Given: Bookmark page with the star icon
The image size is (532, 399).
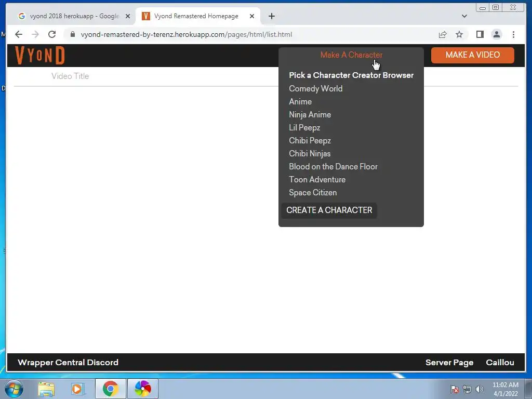Looking at the screenshot, I should click(x=459, y=34).
